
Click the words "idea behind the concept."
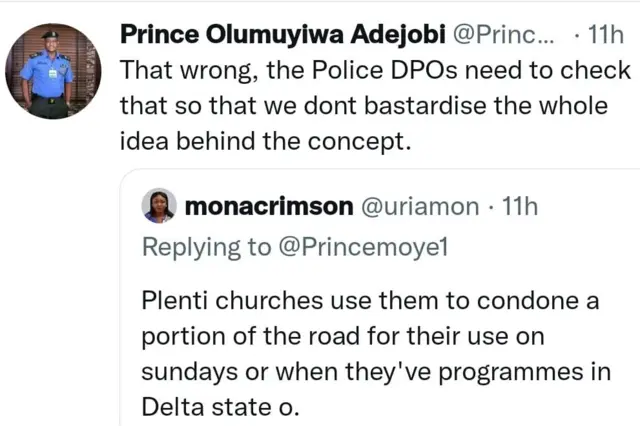265,141
